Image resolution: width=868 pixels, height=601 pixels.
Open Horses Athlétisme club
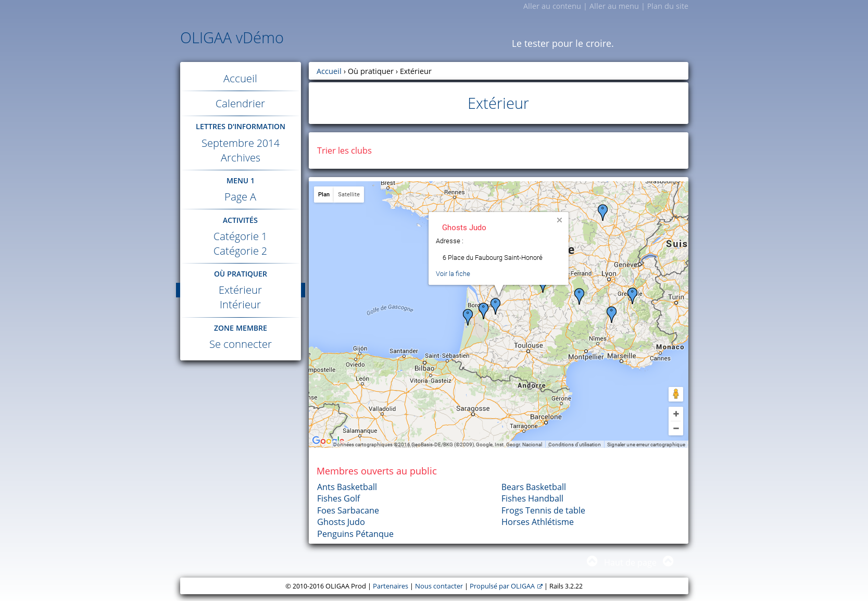click(x=537, y=522)
